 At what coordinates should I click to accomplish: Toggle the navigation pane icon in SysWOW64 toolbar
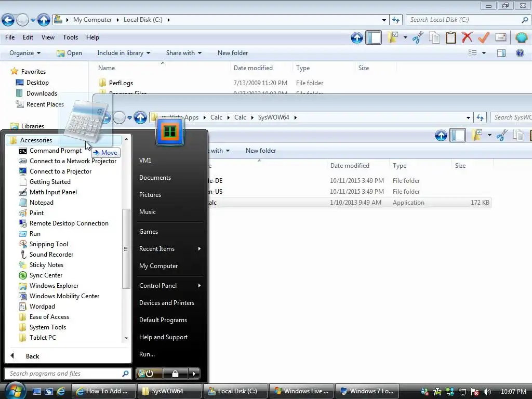[x=458, y=136]
